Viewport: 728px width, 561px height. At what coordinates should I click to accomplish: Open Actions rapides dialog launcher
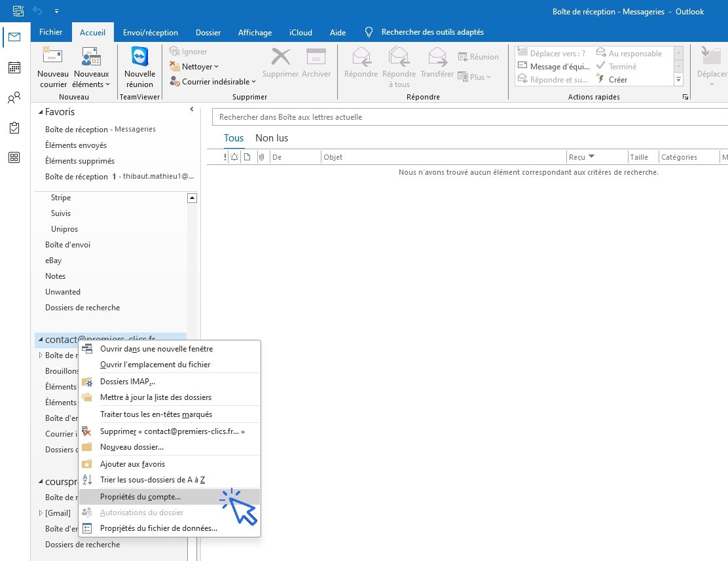(x=685, y=97)
